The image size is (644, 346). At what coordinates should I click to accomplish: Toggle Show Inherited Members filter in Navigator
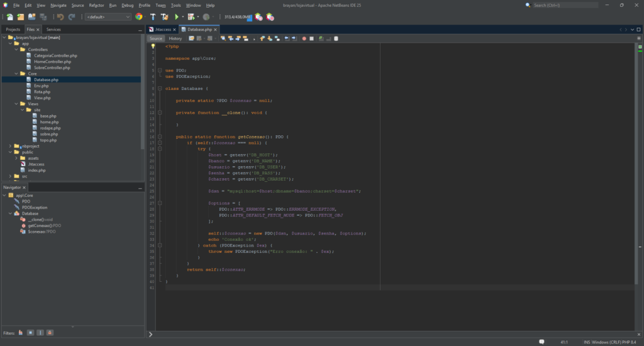pyautogui.click(x=21, y=333)
